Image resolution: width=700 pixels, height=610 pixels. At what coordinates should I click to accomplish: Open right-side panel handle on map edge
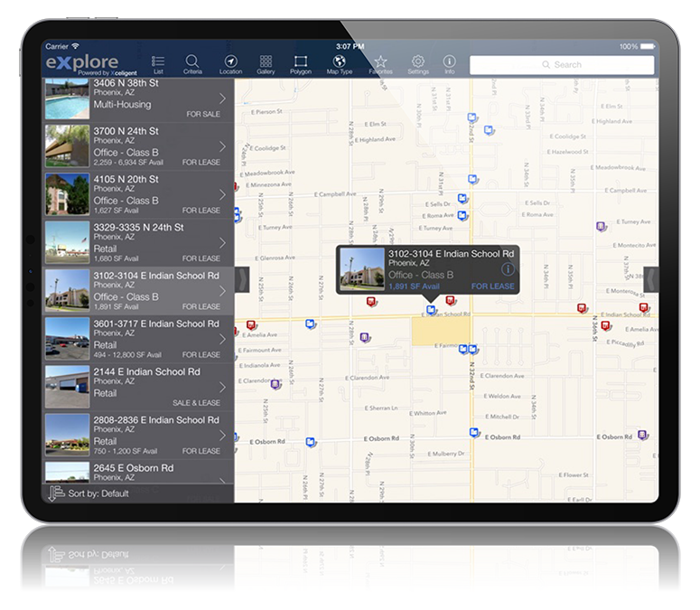[650, 279]
